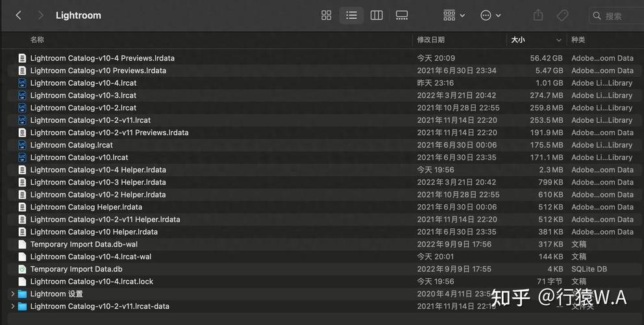Screen dimensions: 644x325
Task: Click the tag icon in toolbar
Action: (563, 15)
